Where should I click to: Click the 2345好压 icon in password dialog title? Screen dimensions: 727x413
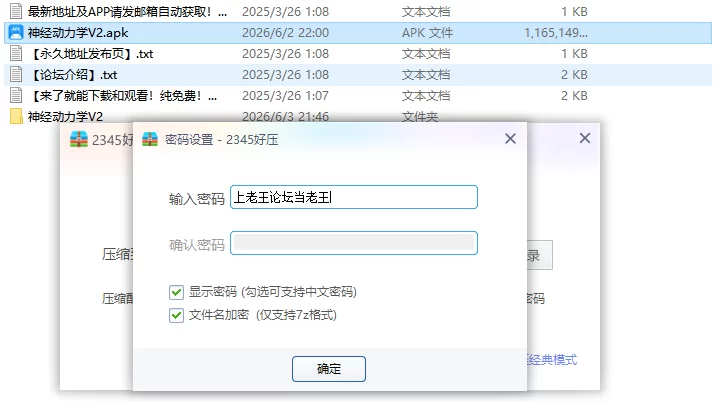pyautogui.click(x=150, y=139)
